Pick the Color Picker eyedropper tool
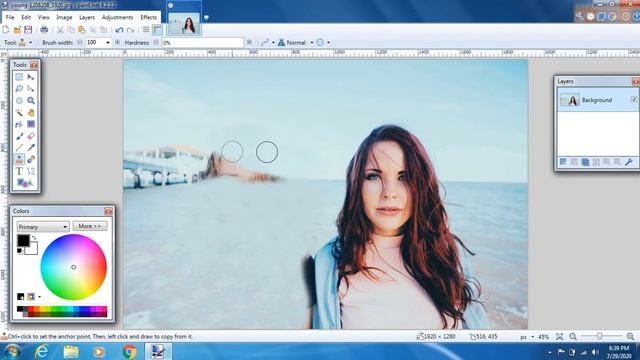 tap(31, 147)
